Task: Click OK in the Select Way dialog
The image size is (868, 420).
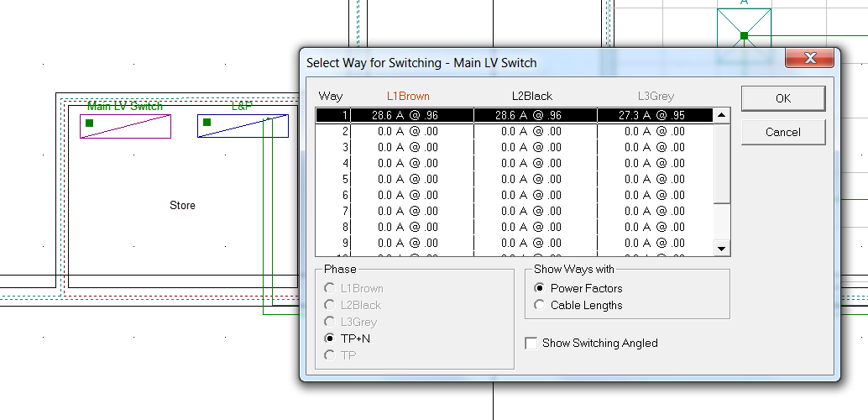Action: tap(782, 98)
